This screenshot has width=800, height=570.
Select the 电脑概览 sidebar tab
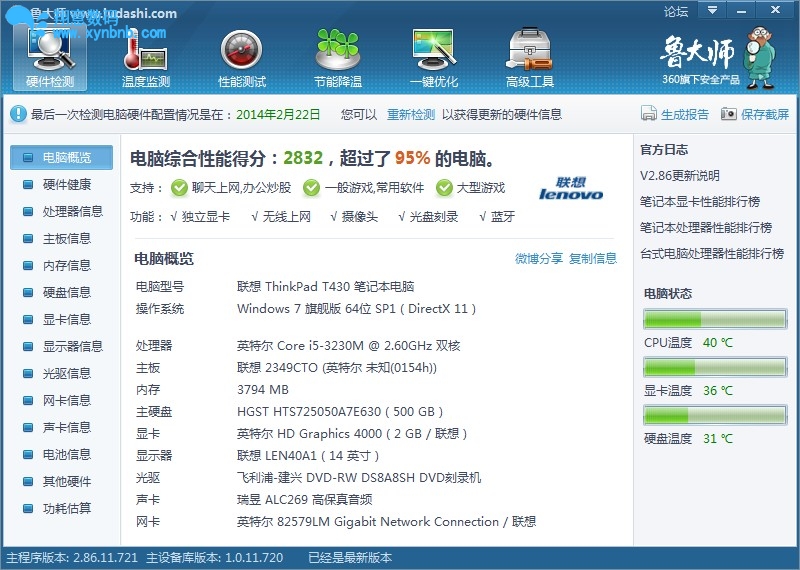[x=62, y=157]
